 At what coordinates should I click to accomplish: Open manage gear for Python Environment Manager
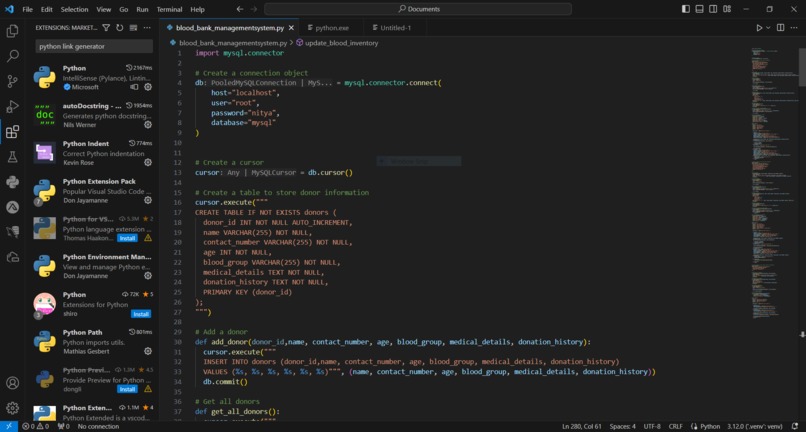148,276
